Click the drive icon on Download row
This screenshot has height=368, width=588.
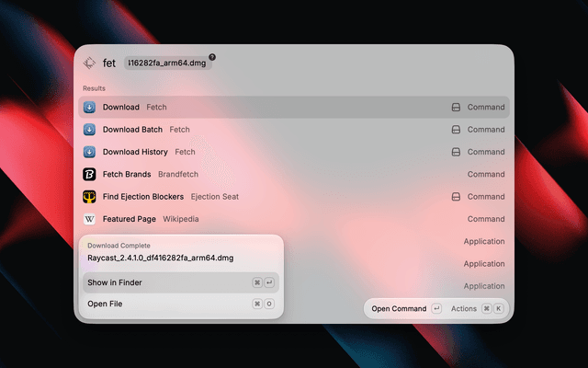click(456, 107)
